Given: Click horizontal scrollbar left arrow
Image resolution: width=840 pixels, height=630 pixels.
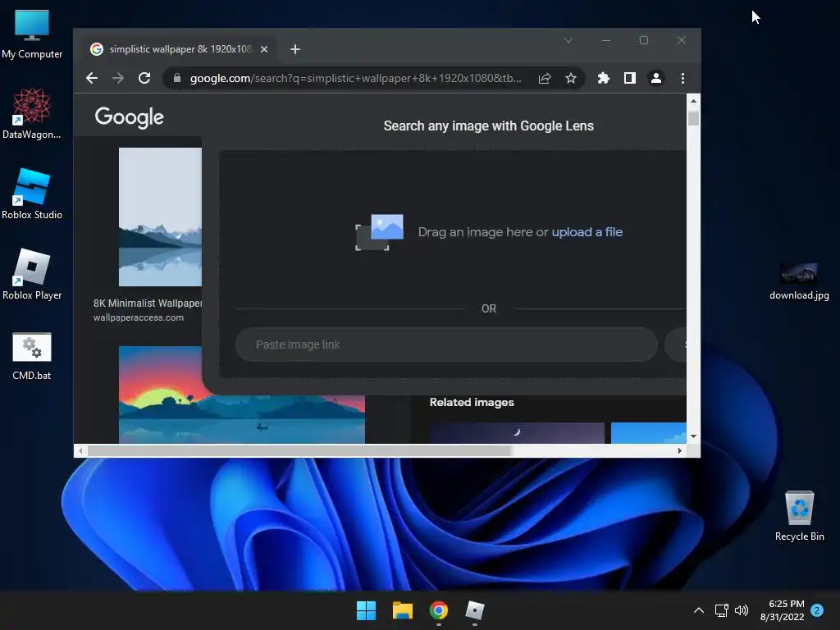Looking at the screenshot, I should tap(80, 451).
